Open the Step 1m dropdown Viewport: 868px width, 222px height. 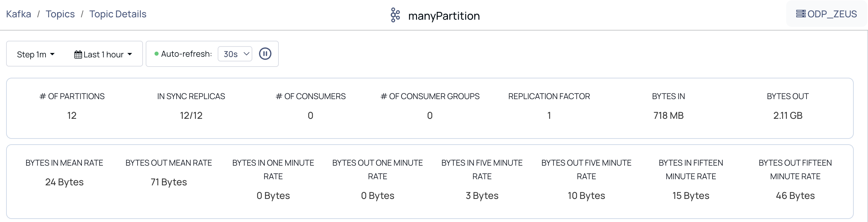click(36, 54)
